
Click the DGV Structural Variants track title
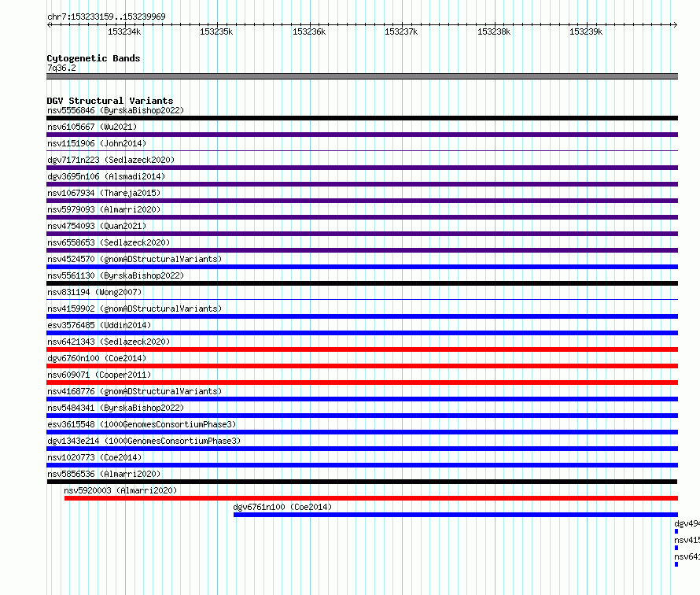(x=110, y=101)
